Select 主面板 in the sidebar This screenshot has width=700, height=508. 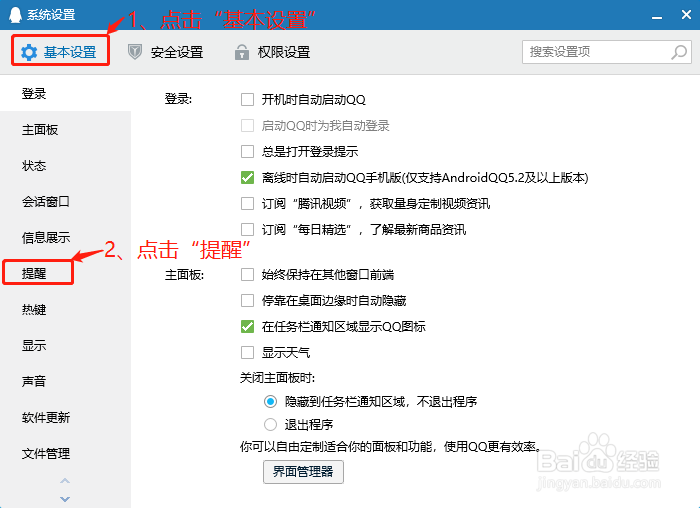[65, 129]
